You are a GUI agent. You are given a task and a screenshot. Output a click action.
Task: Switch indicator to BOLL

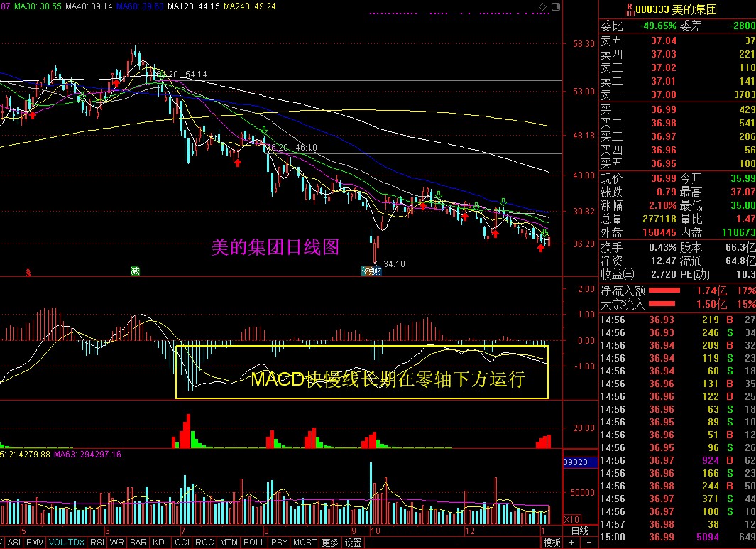(254, 543)
